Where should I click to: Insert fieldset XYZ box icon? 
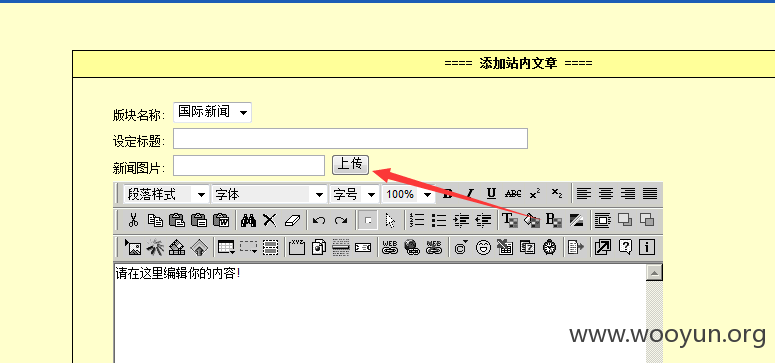(x=297, y=247)
